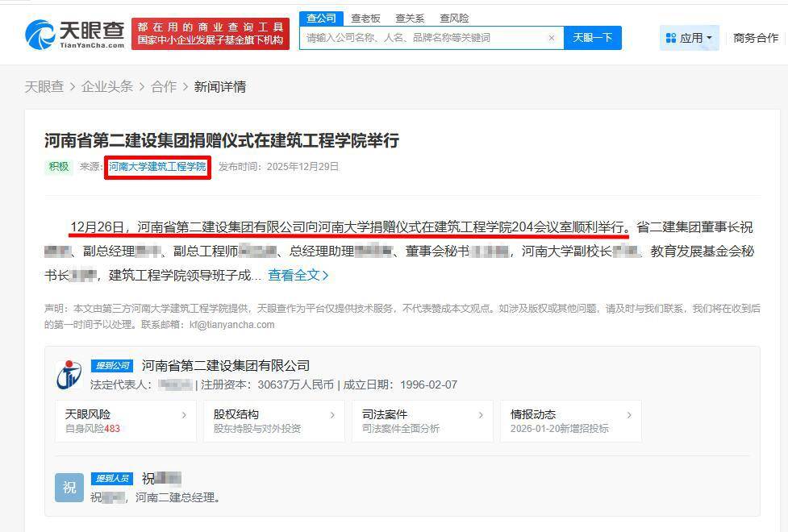Click the green 积极 sentiment tag
788x532 pixels.
57,167
